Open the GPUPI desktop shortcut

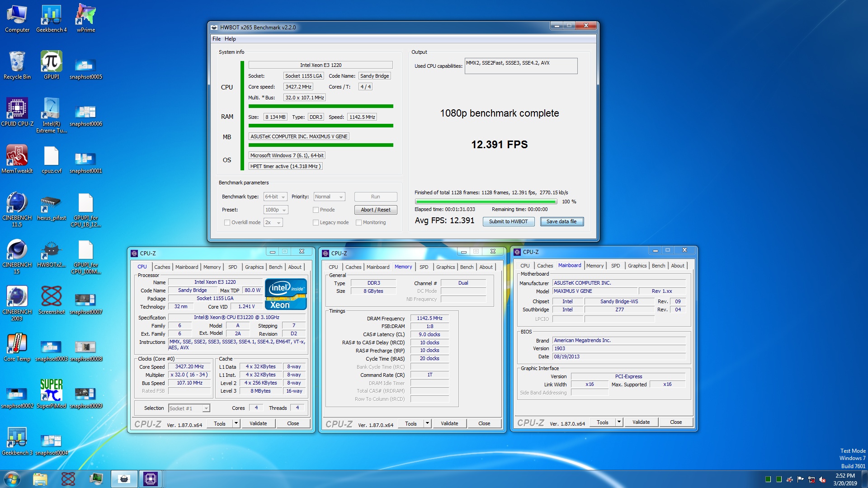(51, 66)
